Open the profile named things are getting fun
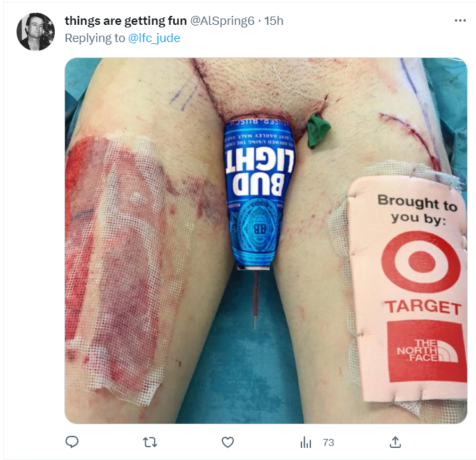Screen dimensions: 476x460 pyautogui.click(x=126, y=21)
